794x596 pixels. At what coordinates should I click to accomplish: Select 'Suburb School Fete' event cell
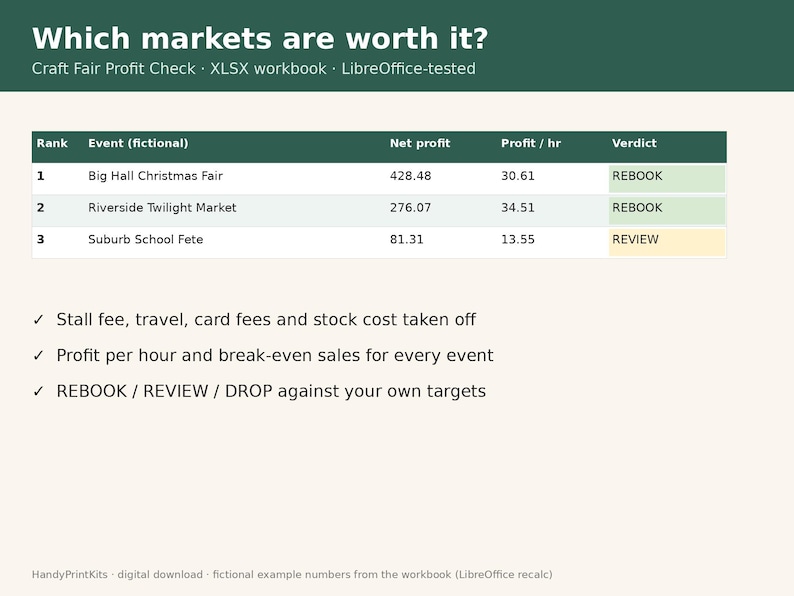[145, 240]
